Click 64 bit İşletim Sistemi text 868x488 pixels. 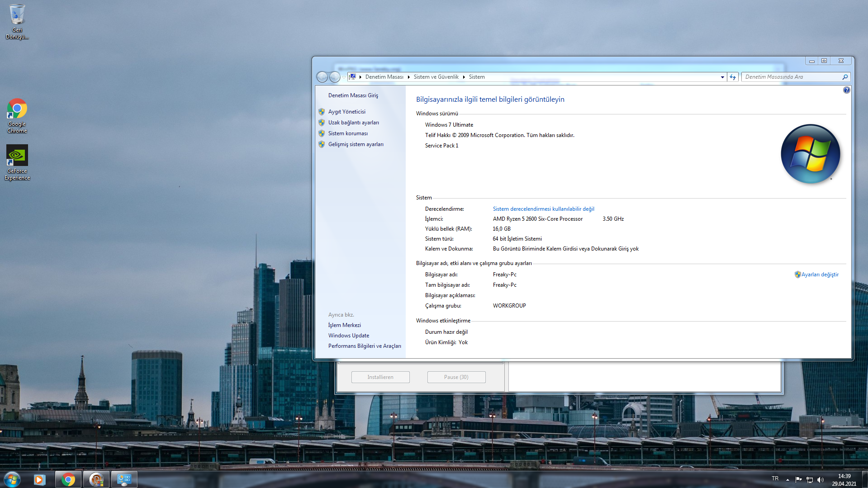pyautogui.click(x=517, y=239)
